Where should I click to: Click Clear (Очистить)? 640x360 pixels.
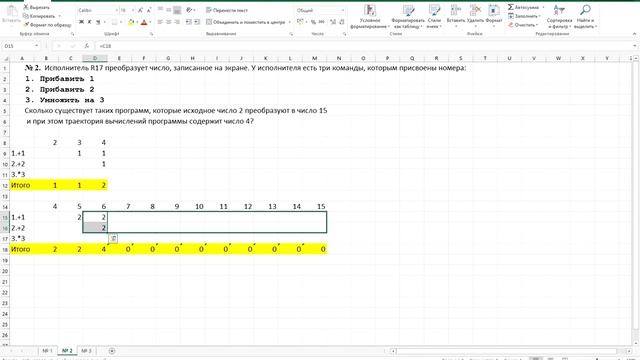point(524,25)
